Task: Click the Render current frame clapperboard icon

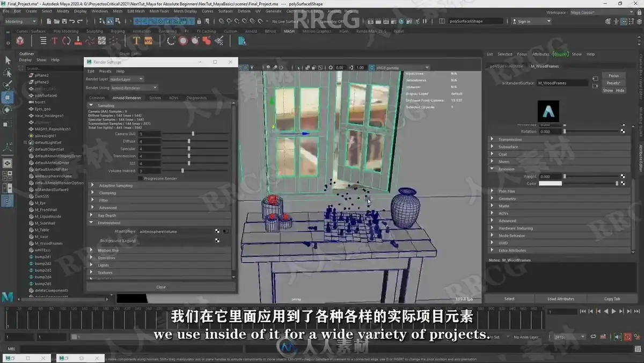Action: click(379, 21)
